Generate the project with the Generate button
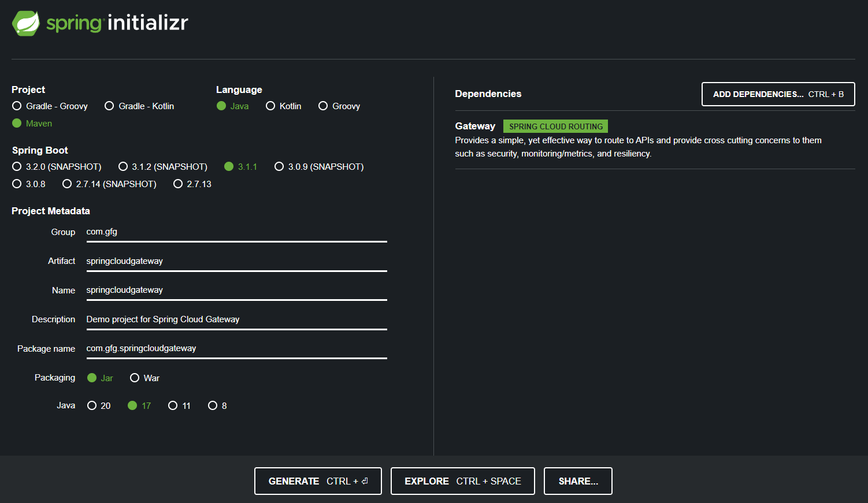The image size is (868, 503). tap(318, 481)
